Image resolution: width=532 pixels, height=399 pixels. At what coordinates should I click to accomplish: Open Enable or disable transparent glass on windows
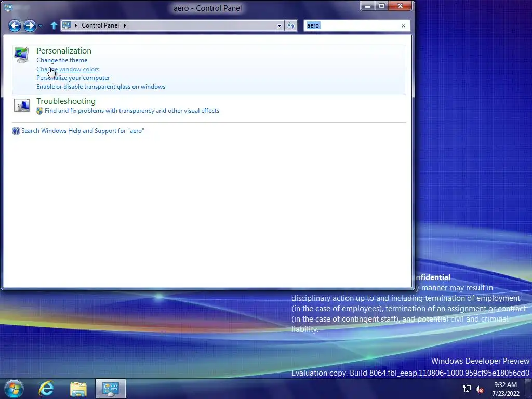tap(101, 87)
